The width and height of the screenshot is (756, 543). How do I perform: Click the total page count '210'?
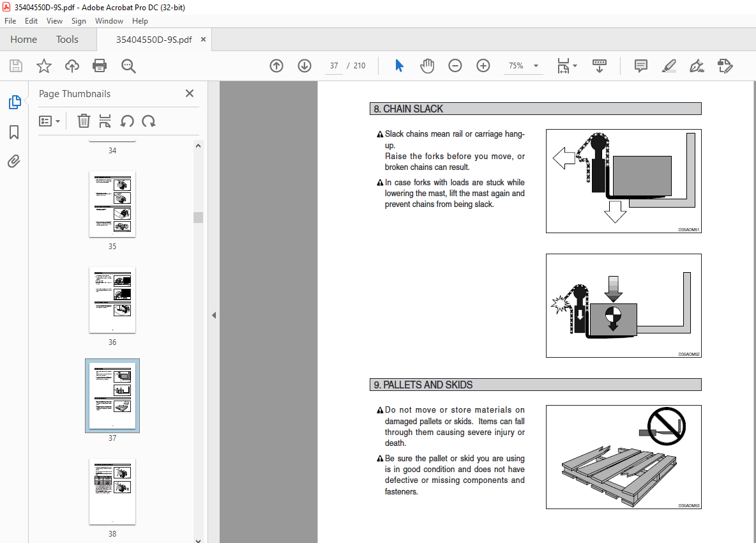(x=359, y=66)
